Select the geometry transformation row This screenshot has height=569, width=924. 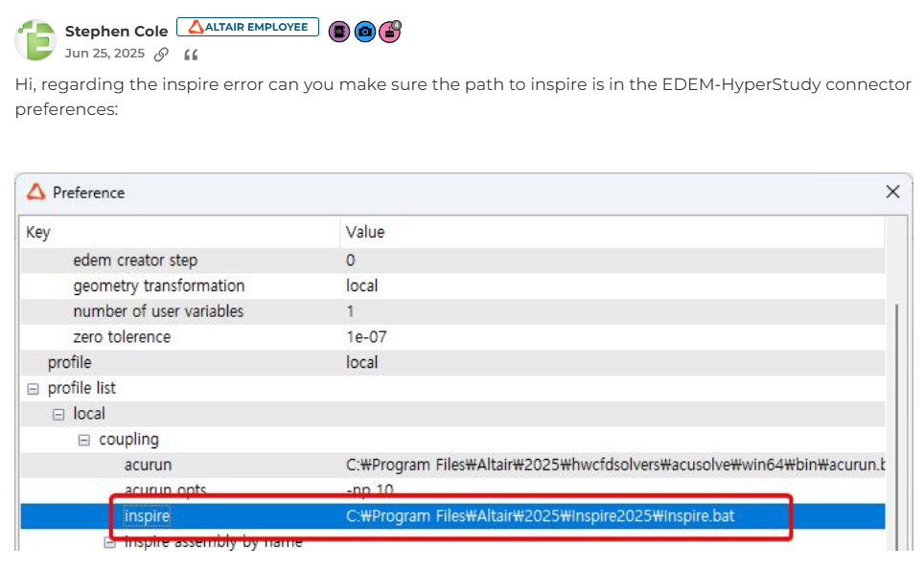(x=452, y=285)
